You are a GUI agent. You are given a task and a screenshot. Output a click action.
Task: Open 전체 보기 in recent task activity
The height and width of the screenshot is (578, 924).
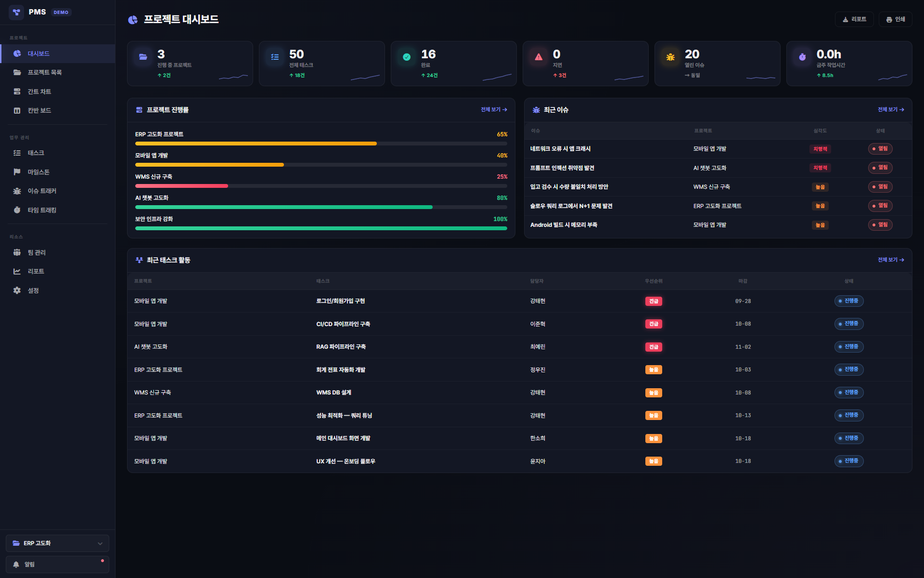click(x=891, y=260)
